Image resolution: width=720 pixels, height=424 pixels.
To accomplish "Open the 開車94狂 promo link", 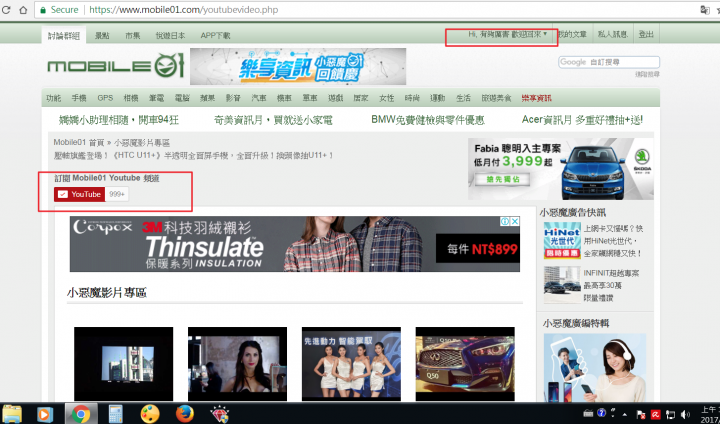I will [x=119, y=120].
